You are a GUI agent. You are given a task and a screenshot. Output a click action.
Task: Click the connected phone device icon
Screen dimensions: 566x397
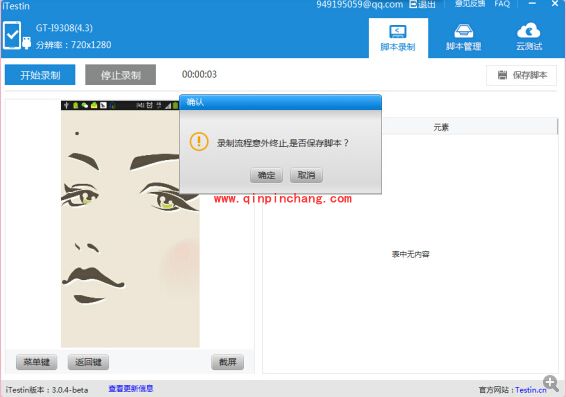[x=12, y=35]
